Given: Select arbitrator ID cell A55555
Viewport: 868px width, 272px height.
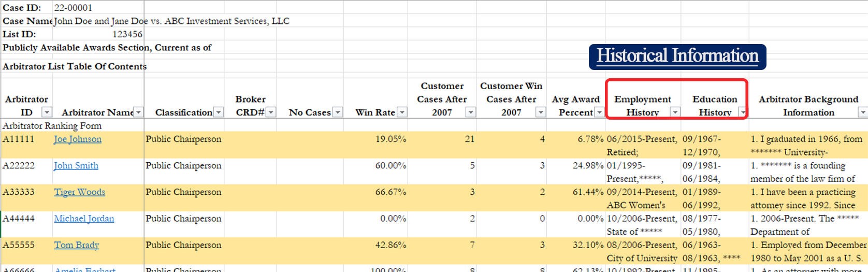Looking at the screenshot, I should tap(26, 251).
